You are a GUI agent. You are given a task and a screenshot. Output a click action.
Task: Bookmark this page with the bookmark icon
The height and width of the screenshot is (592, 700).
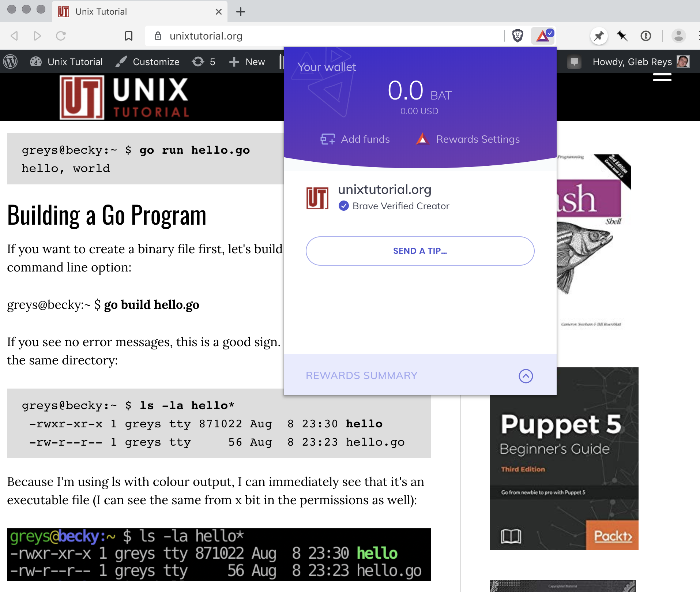[128, 36]
